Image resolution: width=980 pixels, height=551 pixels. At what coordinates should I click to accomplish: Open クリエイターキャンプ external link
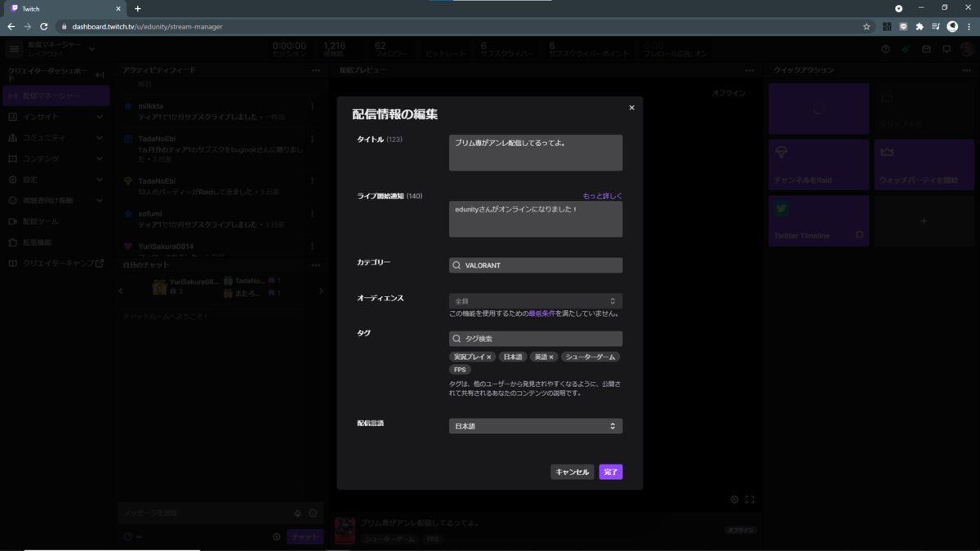pos(55,263)
